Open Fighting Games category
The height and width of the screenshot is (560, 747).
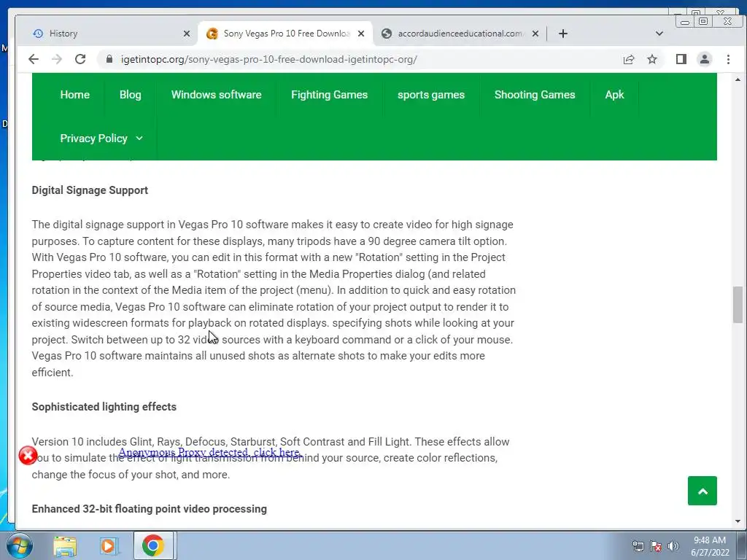pyautogui.click(x=329, y=95)
